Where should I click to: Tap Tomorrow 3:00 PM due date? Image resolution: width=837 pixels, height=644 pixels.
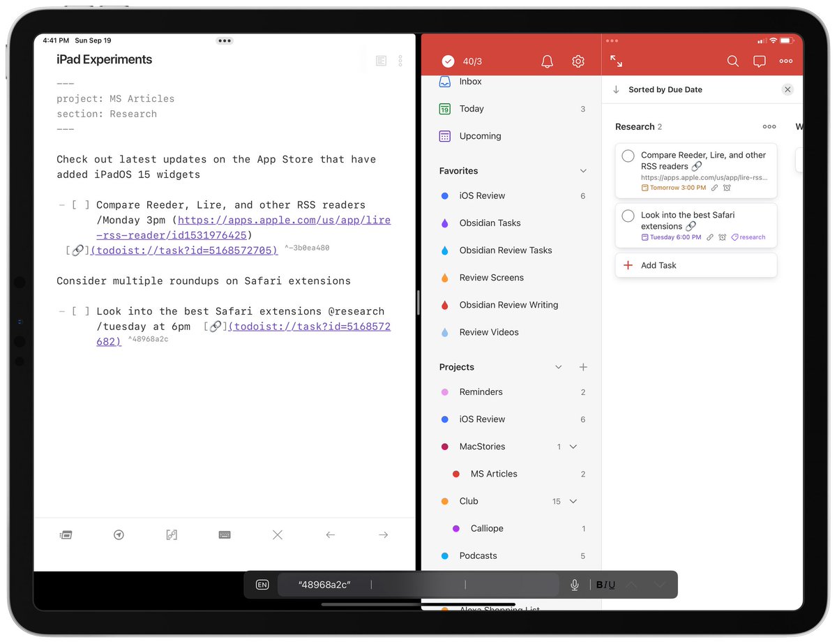click(674, 188)
